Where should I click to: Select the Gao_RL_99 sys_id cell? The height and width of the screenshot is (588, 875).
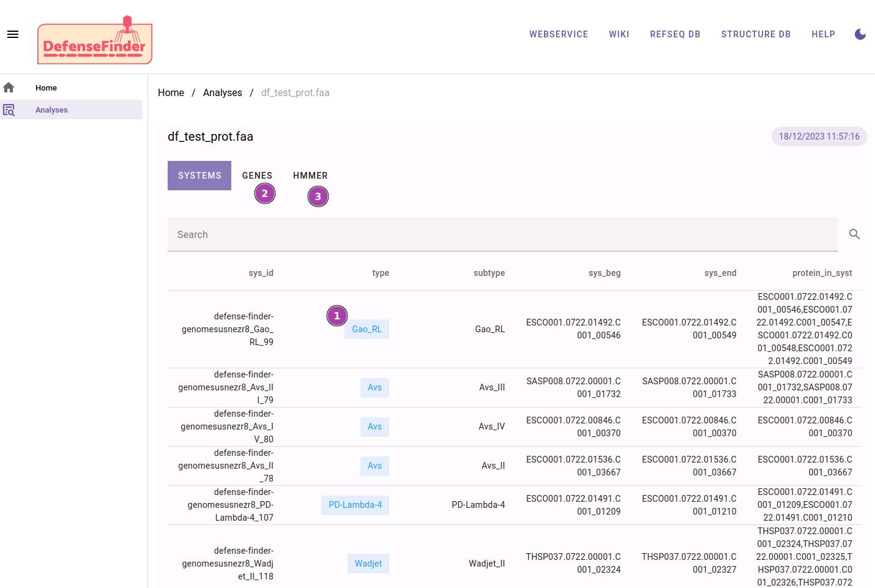click(x=227, y=329)
